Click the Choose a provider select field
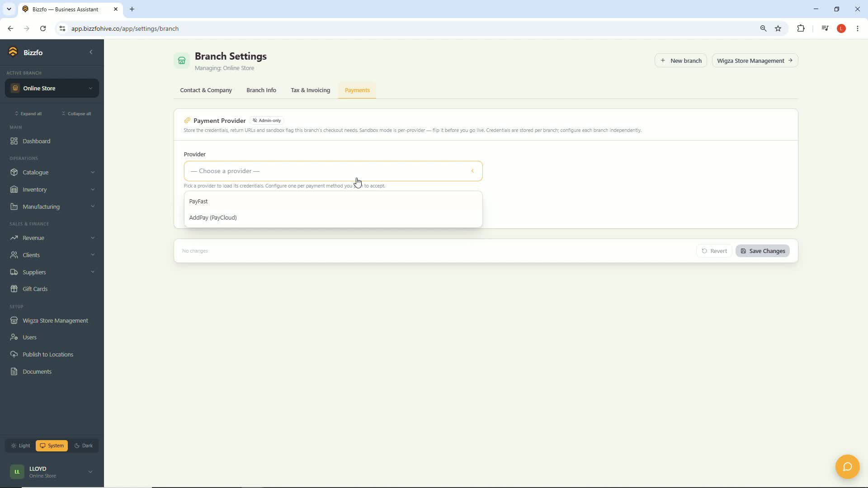868x488 pixels. click(x=333, y=171)
